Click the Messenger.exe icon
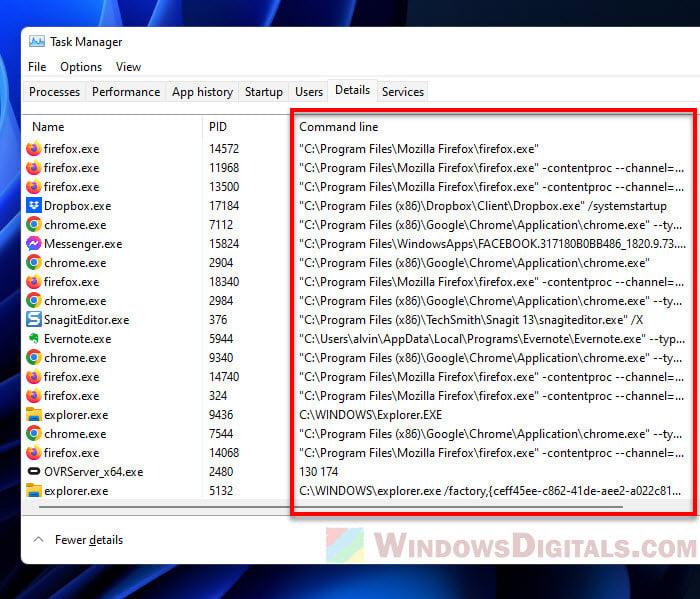 click(33, 244)
